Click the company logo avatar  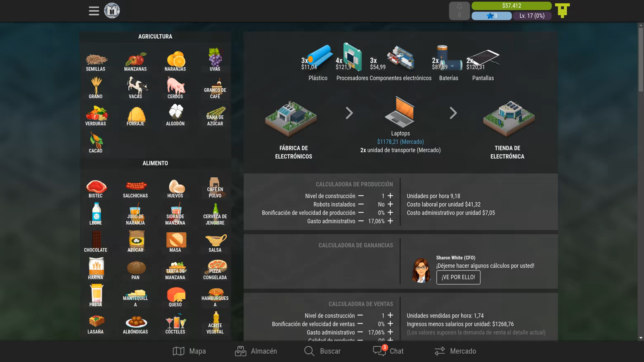pos(112,11)
